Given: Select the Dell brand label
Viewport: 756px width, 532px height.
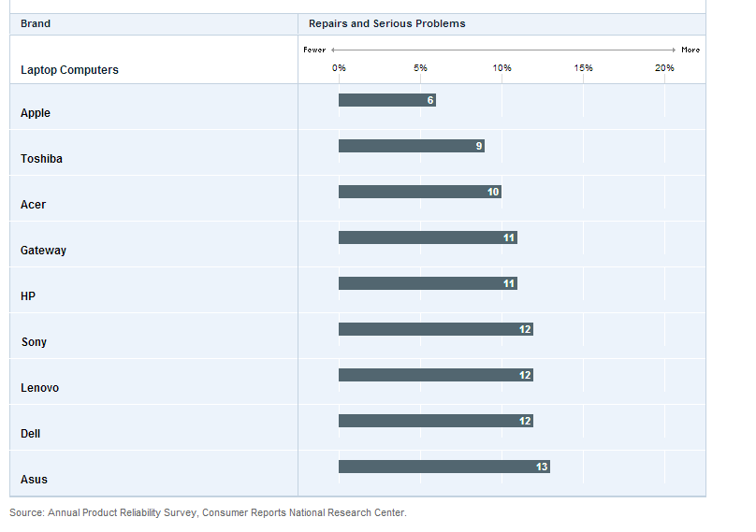Looking at the screenshot, I should 30,434.
